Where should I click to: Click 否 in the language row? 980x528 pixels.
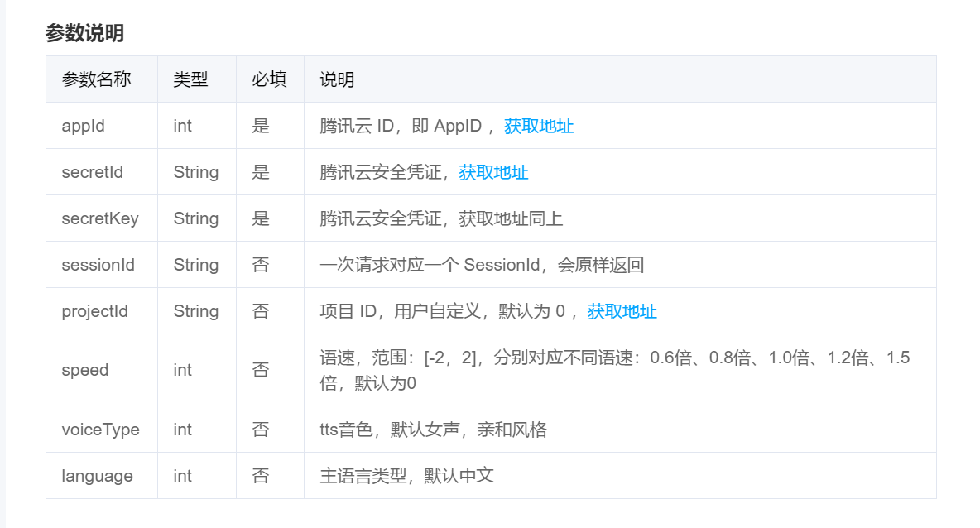pos(261,476)
